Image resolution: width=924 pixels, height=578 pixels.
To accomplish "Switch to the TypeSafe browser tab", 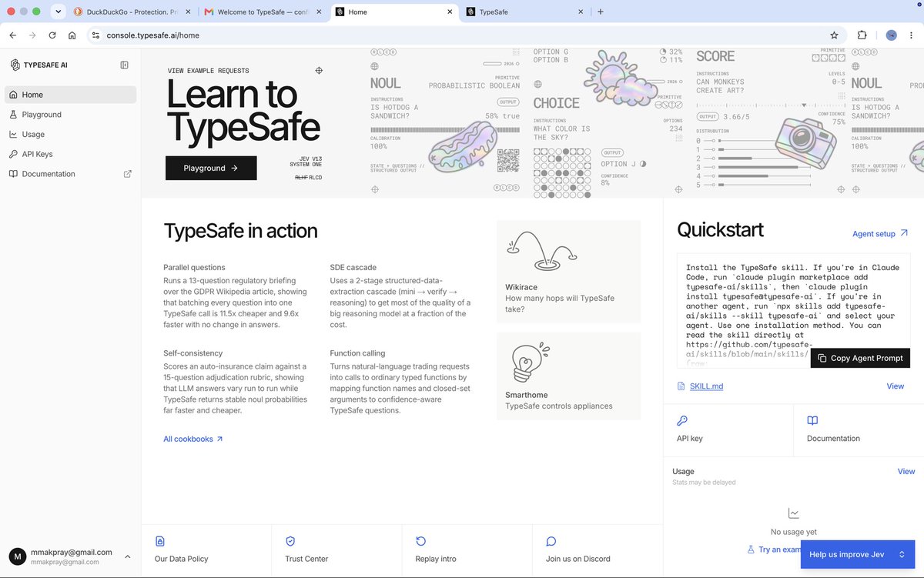I will tap(526, 12).
